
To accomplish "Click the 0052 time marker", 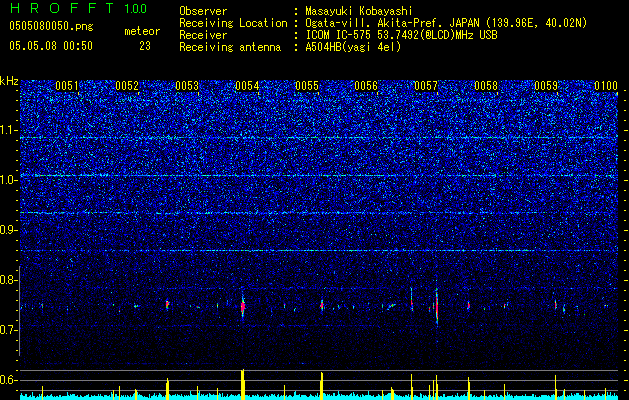I will point(127,86).
